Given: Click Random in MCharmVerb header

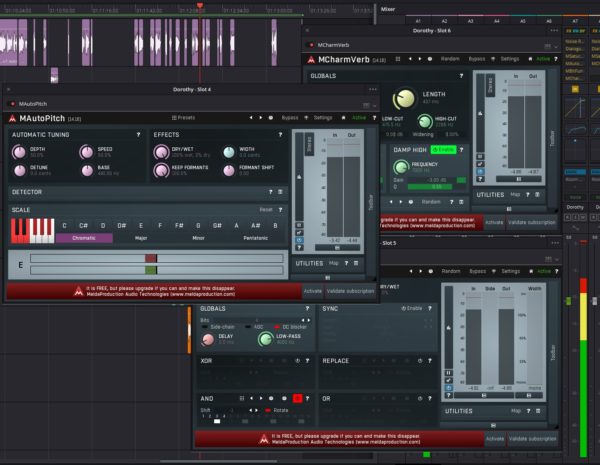Looking at the screenshot, I should click(450, 59).
